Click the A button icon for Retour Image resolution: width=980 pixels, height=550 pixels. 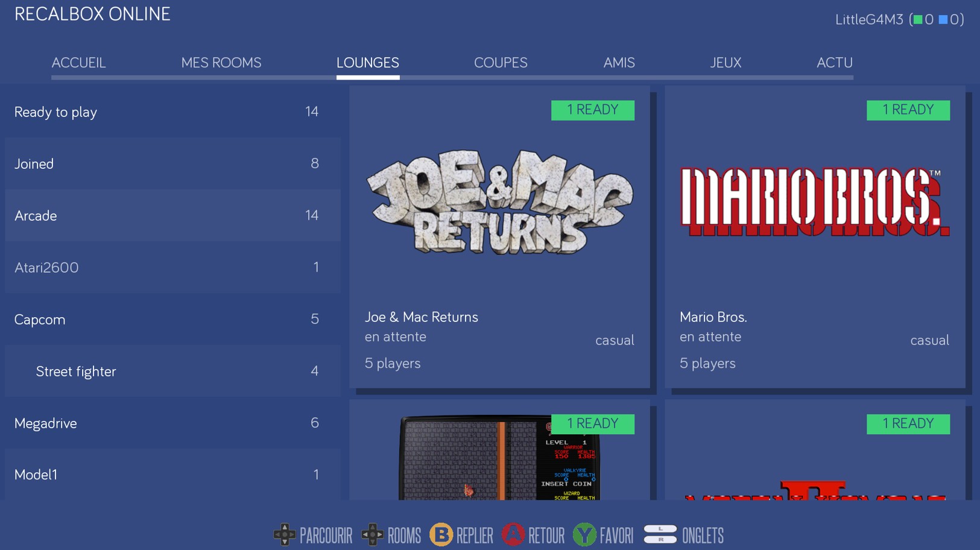(x=513, y=535)
